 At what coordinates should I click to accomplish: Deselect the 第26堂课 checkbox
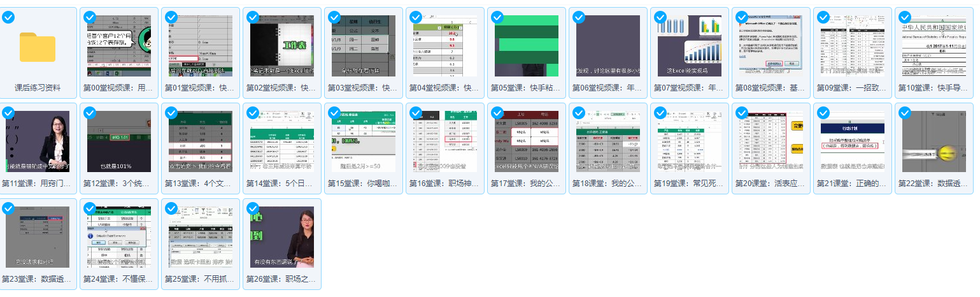[x=253, y=208]
